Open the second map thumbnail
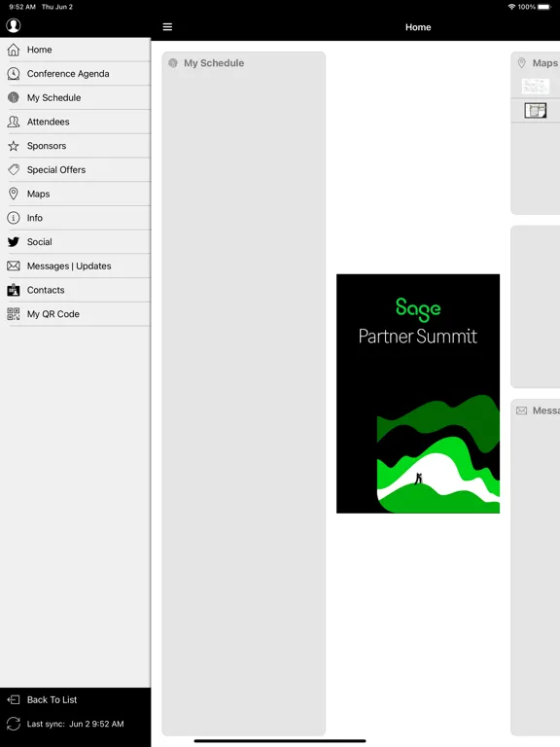The height and width of the screenshot is (747, 560). [x=536, y=111]
